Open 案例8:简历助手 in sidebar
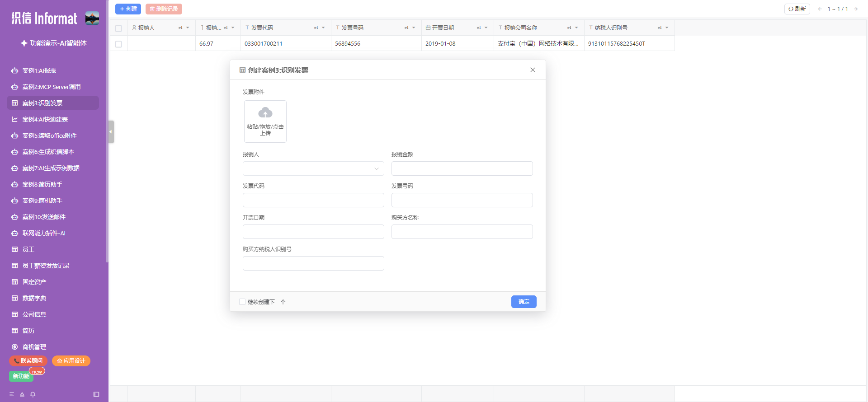The image size is (868, 402). [53, 184]
